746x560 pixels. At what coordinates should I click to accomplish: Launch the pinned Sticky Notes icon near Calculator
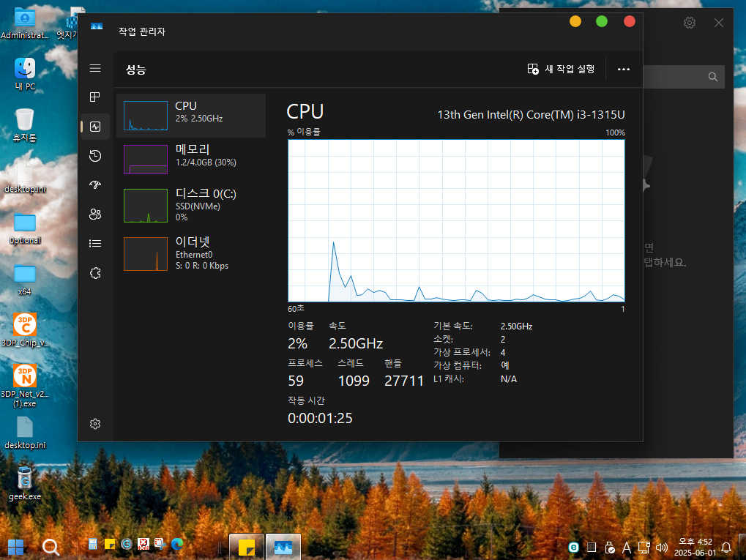click(x=109, y=544)
